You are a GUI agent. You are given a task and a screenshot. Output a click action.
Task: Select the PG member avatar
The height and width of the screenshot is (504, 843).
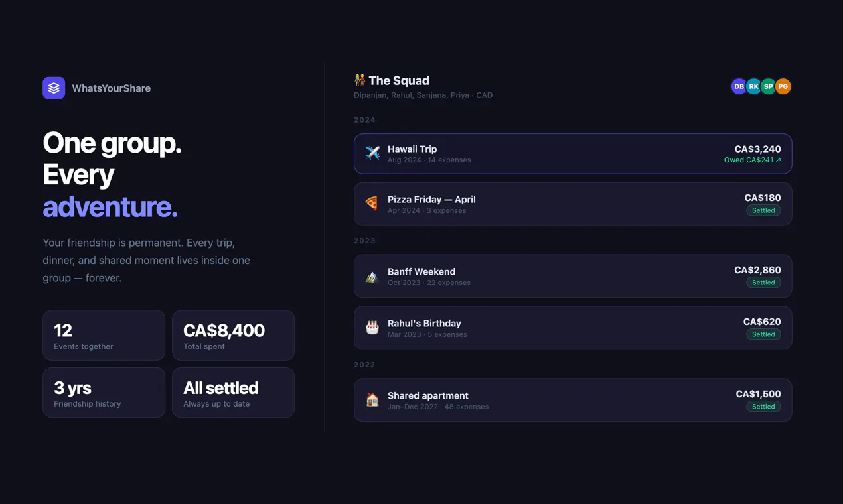[783, 86]
